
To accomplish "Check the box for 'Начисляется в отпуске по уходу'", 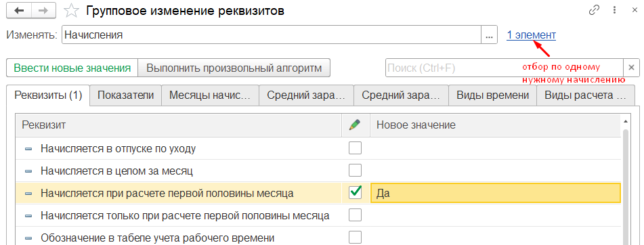I will (355, 148).
